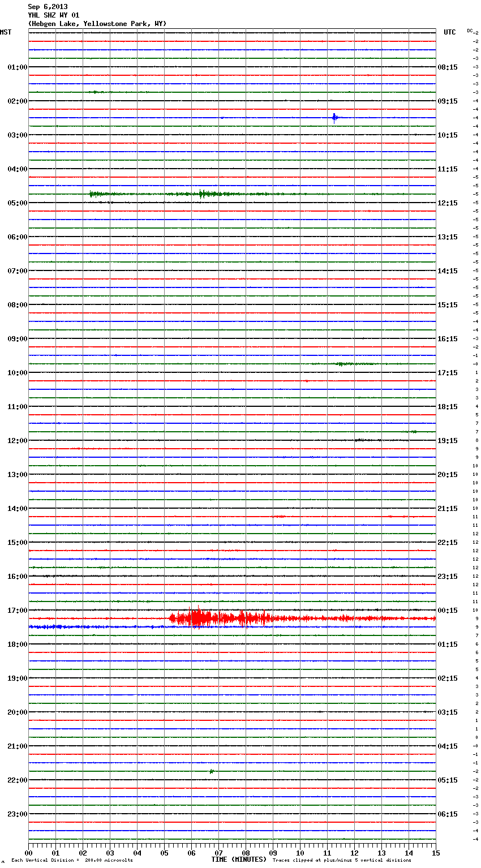
Task: Click the Hebgen Lake, Yellowstone Park location title
Action: click(97, 24)
